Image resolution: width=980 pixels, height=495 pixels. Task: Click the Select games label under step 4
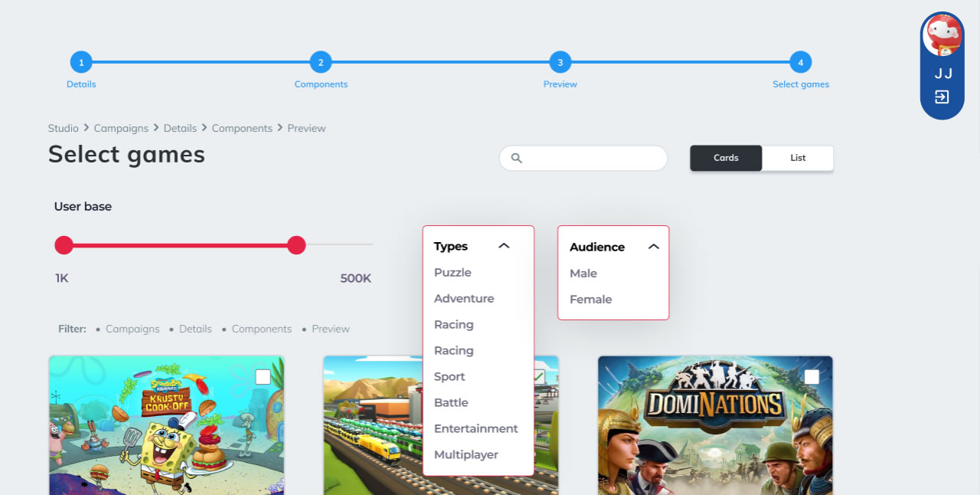point(801,84)
